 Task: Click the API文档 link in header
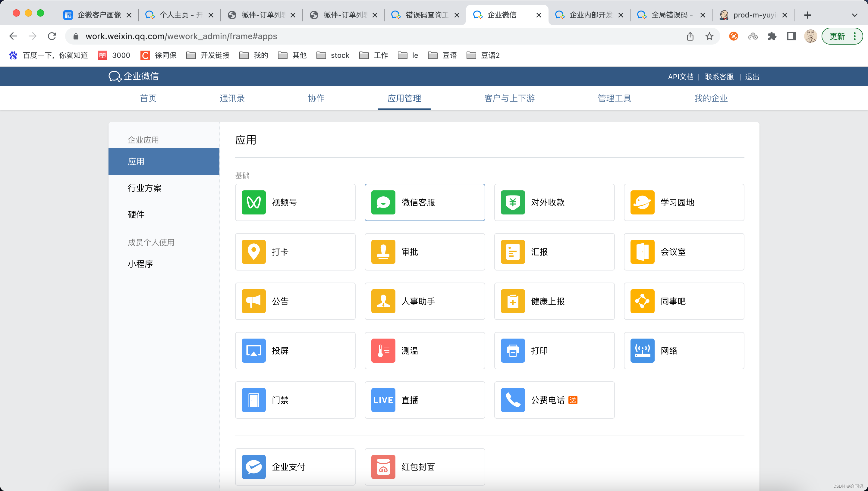pyautogui.click(x=681, y=77)
